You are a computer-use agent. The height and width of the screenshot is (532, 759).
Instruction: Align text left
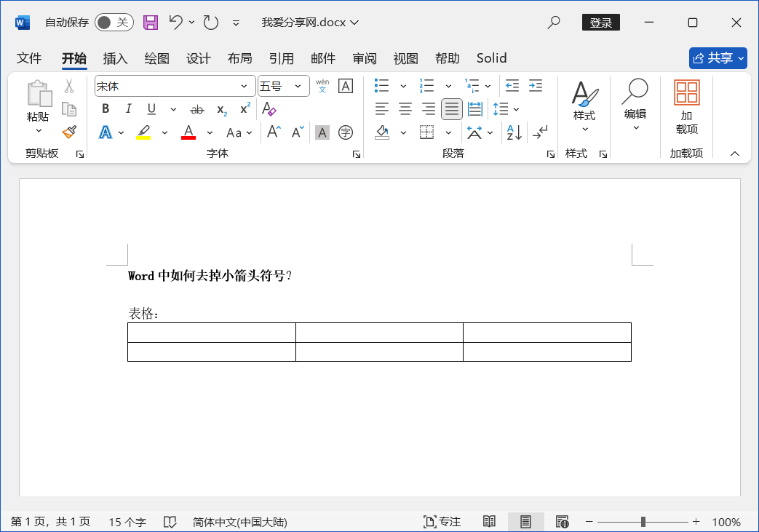click(382, 109)
